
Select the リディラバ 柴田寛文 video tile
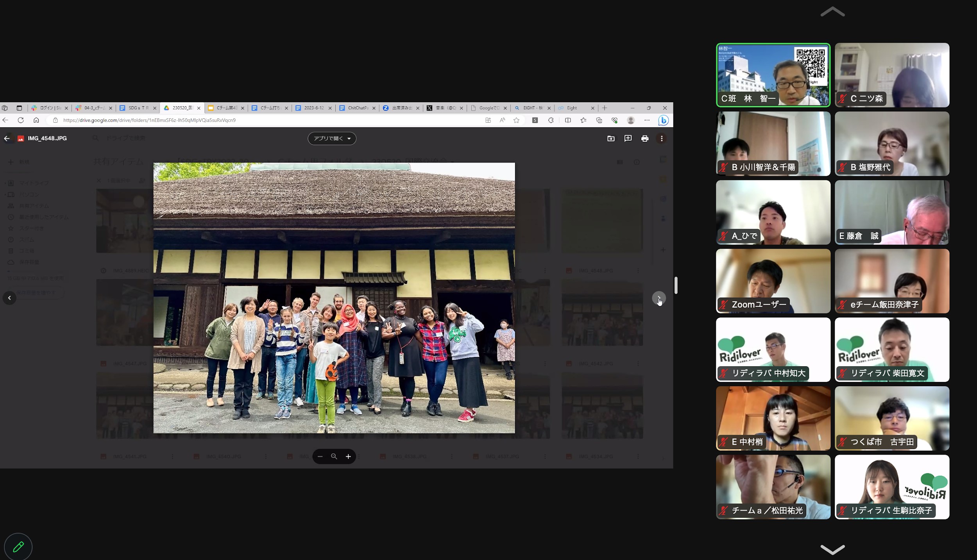tap(892, 350)
